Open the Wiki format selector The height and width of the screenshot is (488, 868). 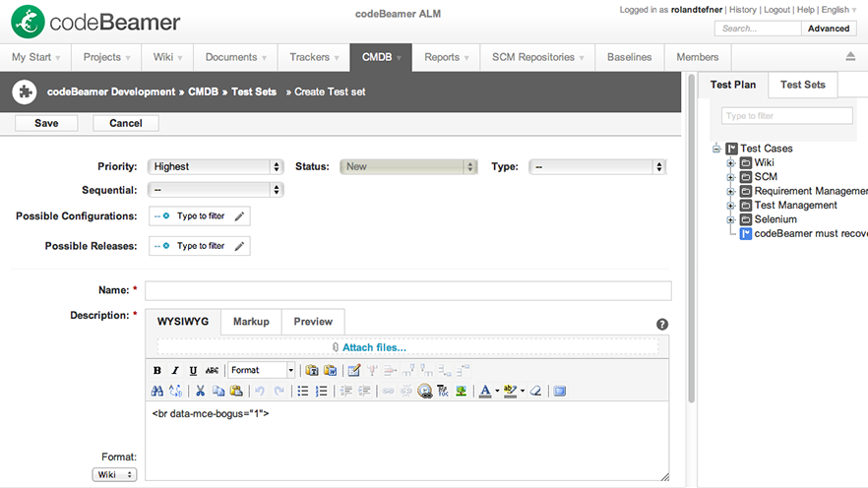(114, 475)
